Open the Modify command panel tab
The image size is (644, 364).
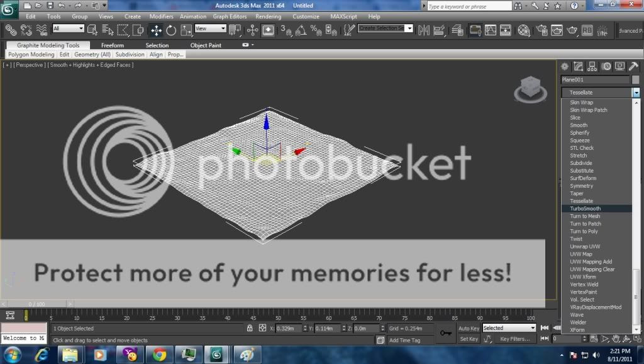click(579, 66)
